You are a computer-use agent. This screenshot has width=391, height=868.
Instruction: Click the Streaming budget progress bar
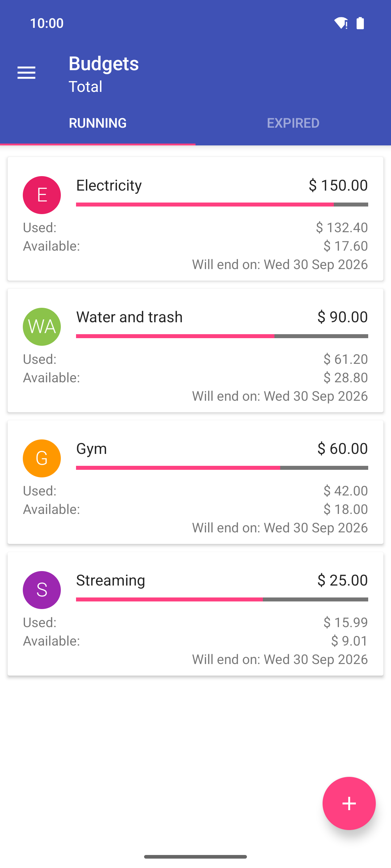[x=222, y=600]
